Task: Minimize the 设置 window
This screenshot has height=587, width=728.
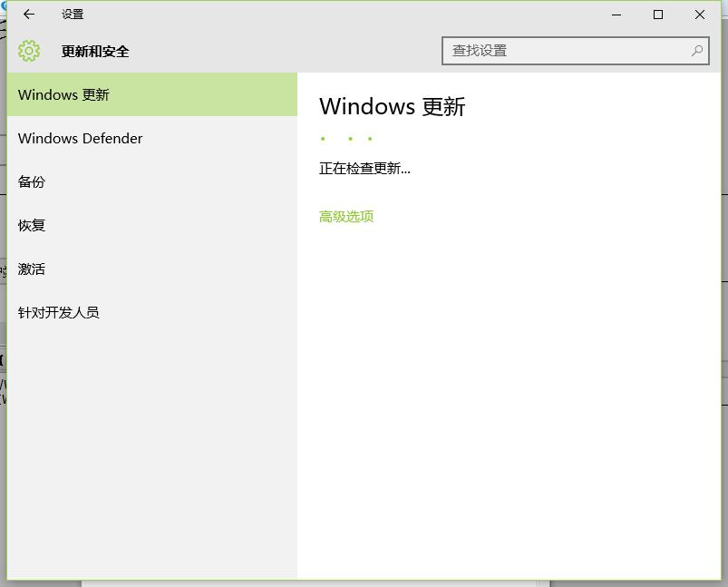Action: [x=616, y=15]
